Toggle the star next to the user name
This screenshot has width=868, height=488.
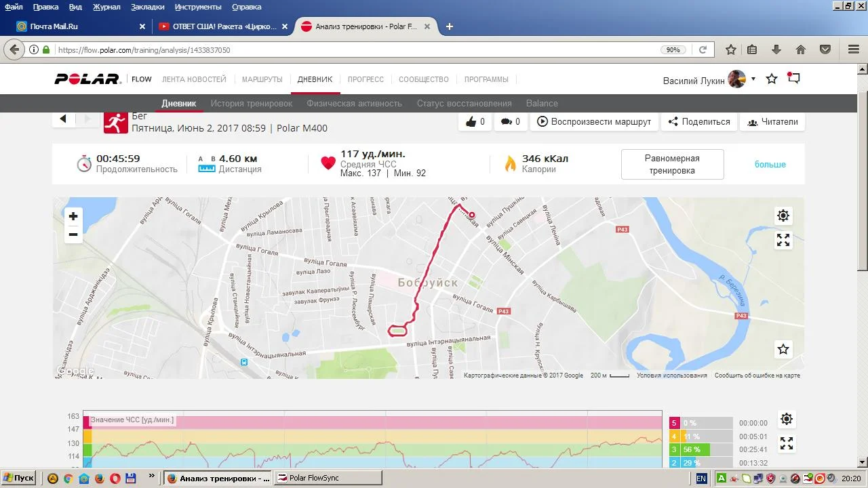tap(772, 79)
